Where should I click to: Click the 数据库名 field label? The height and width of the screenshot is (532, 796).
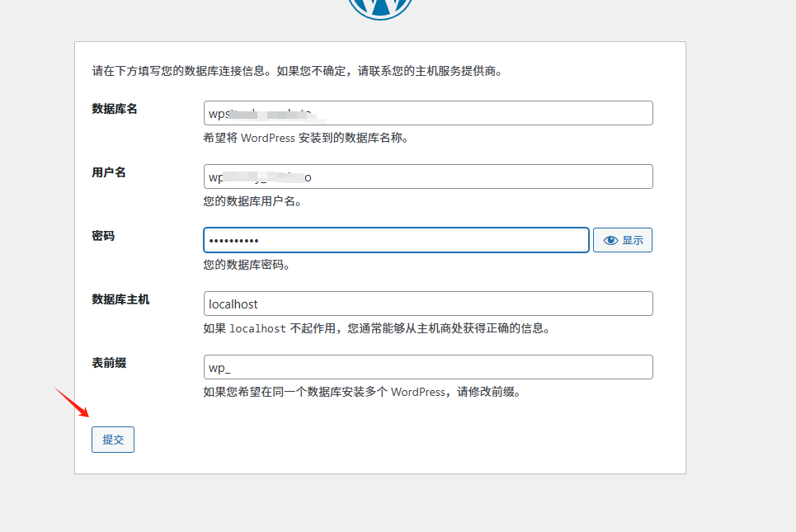[x=115, y=109]
